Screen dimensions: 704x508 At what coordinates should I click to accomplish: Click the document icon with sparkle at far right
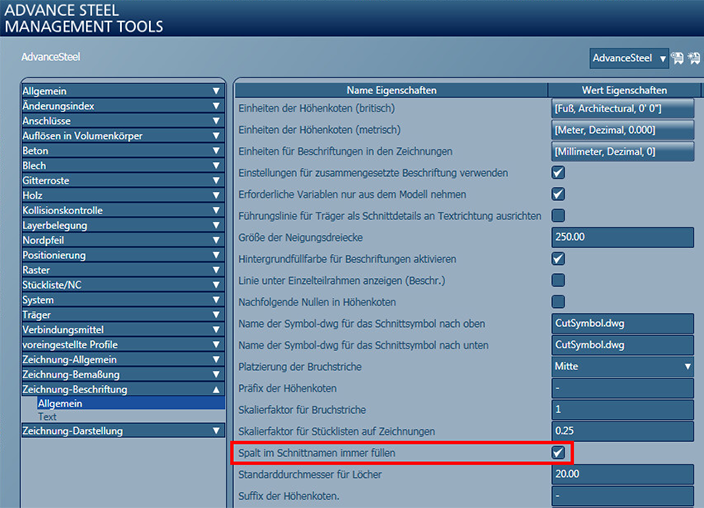pos(694,58)
